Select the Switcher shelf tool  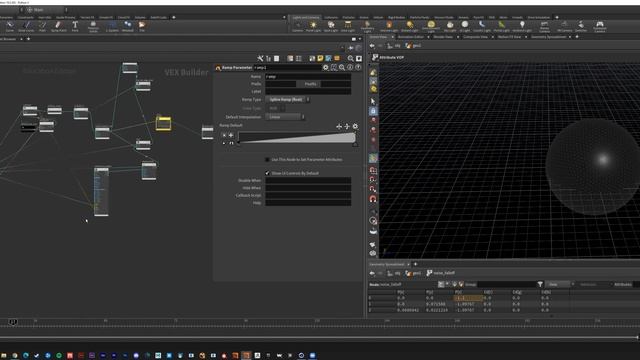(581, 27)
